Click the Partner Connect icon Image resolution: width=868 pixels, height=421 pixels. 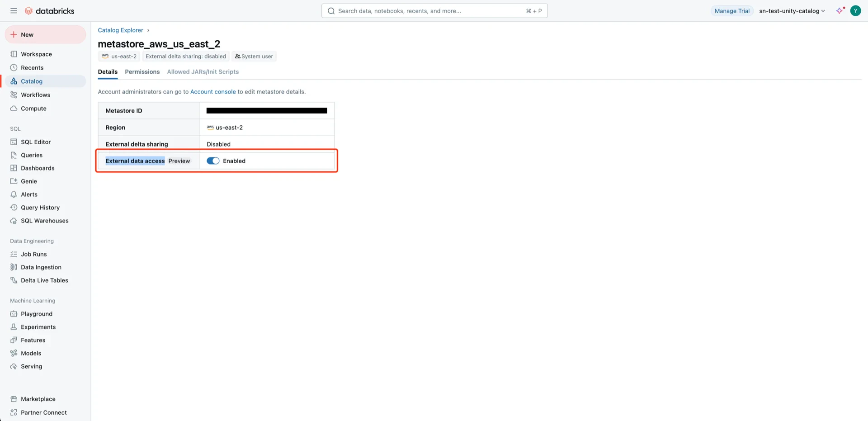pos(14,412)
